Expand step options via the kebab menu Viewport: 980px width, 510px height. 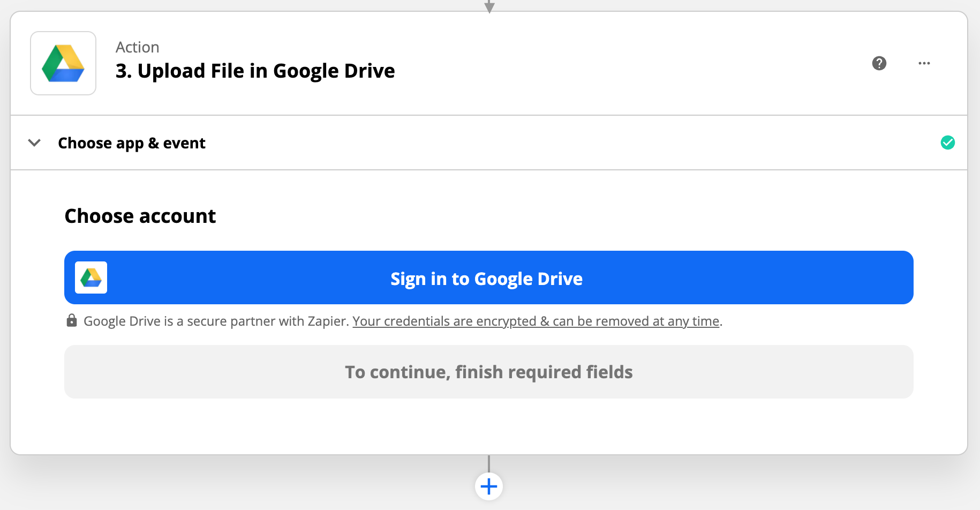pyautogui.click(x=924, y=63)
